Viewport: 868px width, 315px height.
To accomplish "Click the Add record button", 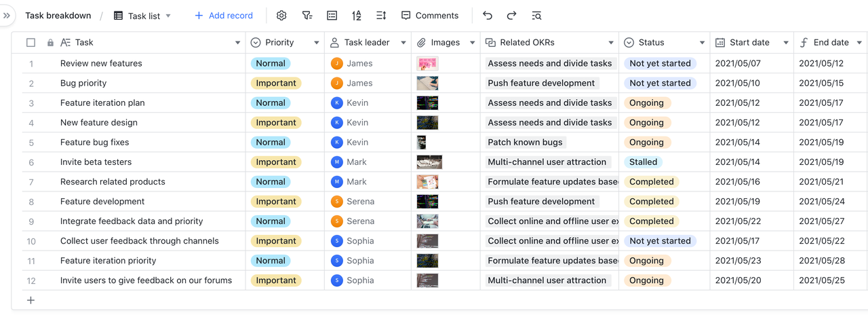I will tap(224, 16).
